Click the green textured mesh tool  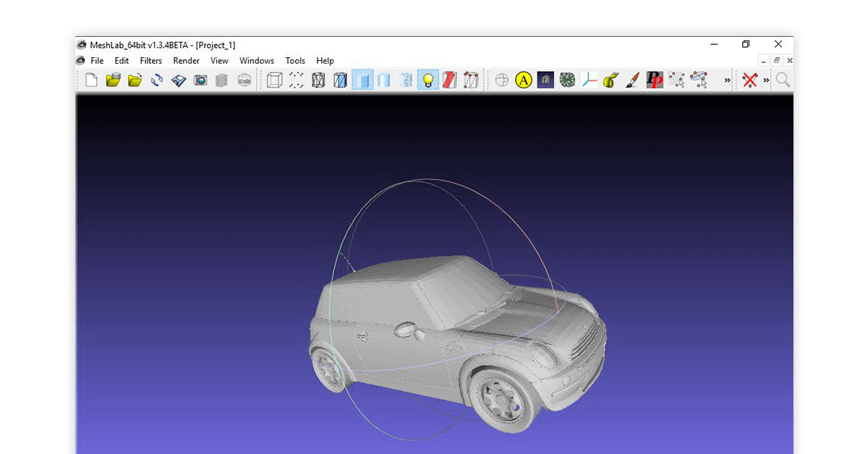click(567, 80)
